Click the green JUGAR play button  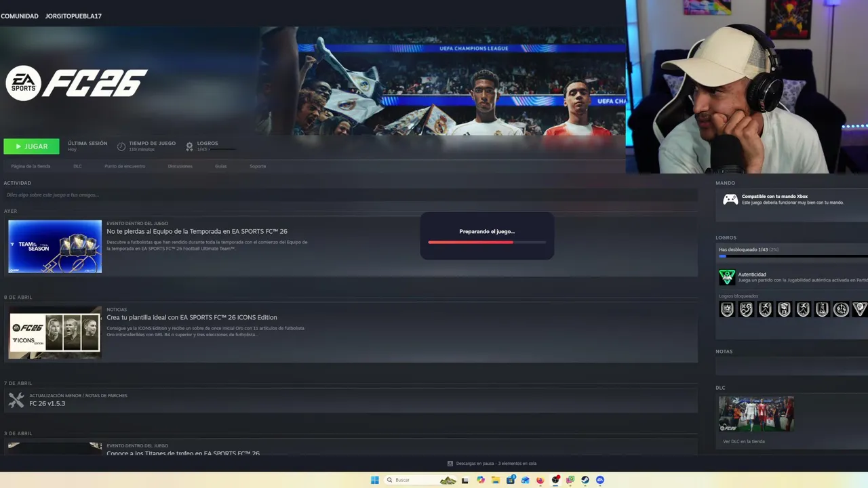31,146
